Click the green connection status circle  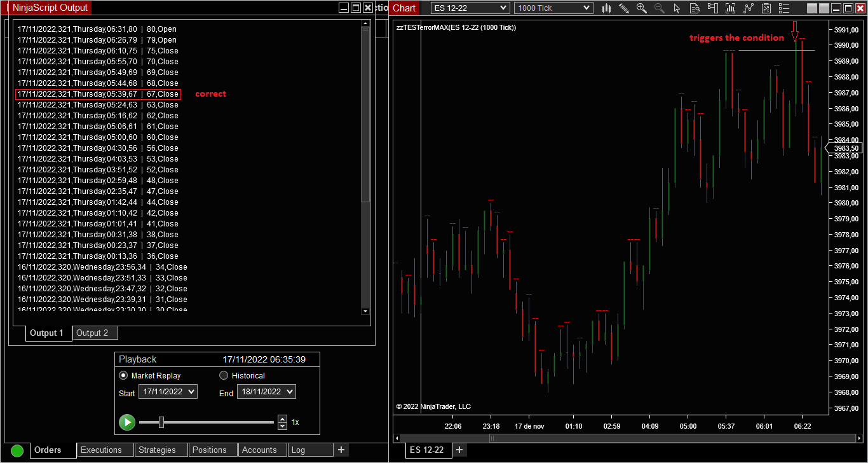tap(17, 451)
